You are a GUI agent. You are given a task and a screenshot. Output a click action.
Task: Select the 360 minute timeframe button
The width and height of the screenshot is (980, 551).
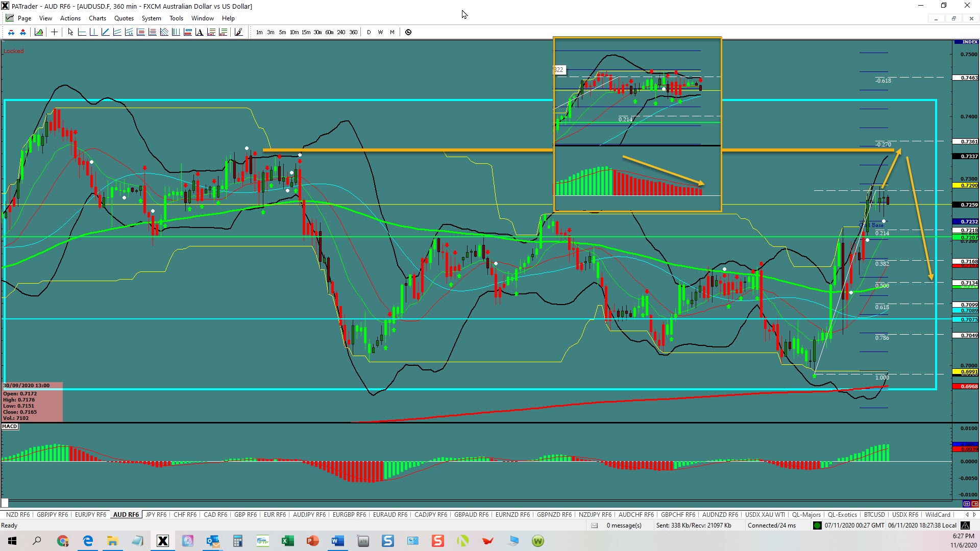353,32
